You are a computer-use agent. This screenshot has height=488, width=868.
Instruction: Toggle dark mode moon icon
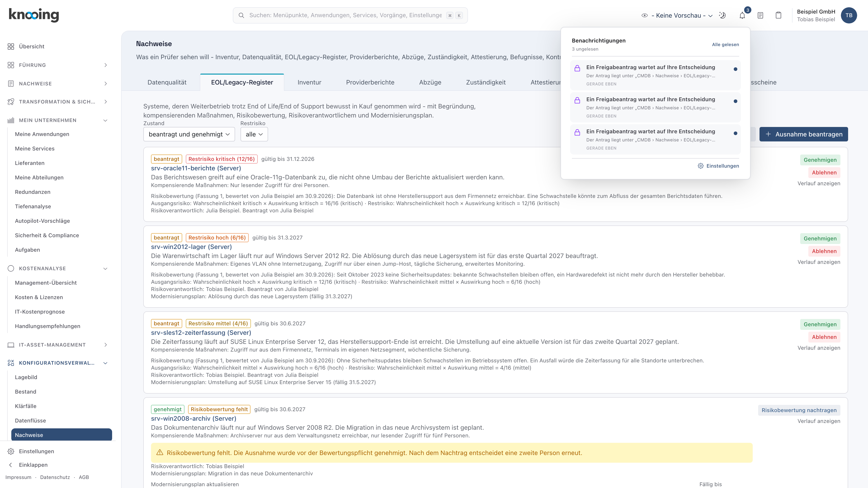[722, 16]
